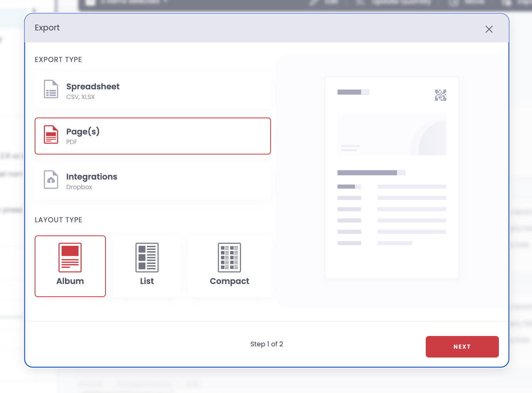The width and height of the screenshot is (532, 393).
Task: Switch the layout type to List
Action: click(147, 266)
